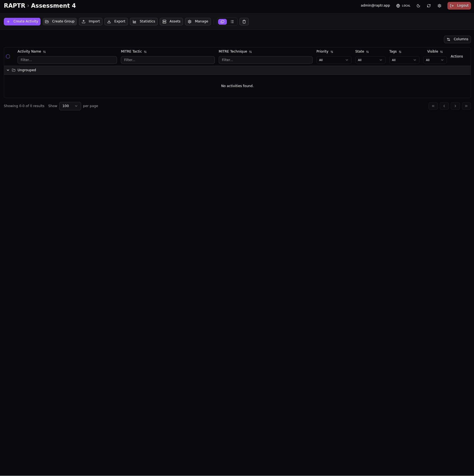
Task: Click RAPTR in the breadcrumb
Action: (x=15, y=5)
